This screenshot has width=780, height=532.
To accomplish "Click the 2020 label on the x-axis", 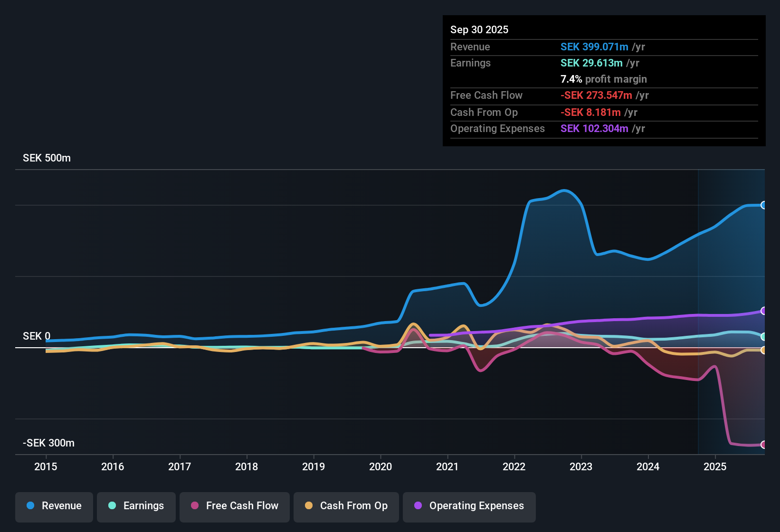I will 380,467.
